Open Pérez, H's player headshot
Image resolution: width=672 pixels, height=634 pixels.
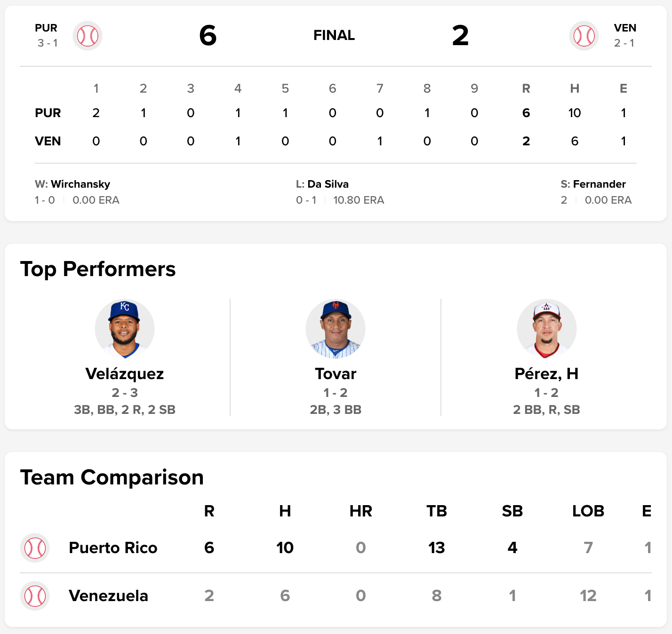546,329
